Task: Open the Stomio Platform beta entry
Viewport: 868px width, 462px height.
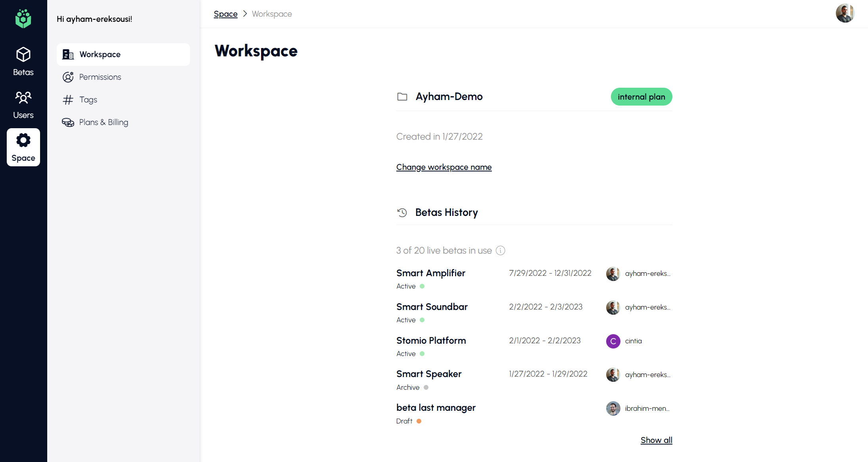Action: [431, 341]
